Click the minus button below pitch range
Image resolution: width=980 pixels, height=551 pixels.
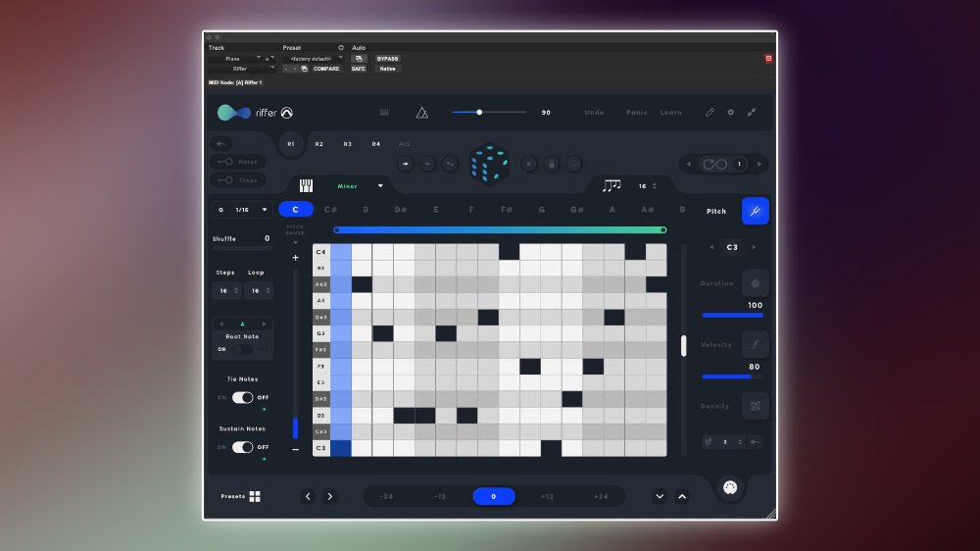(x=296, y=450)
